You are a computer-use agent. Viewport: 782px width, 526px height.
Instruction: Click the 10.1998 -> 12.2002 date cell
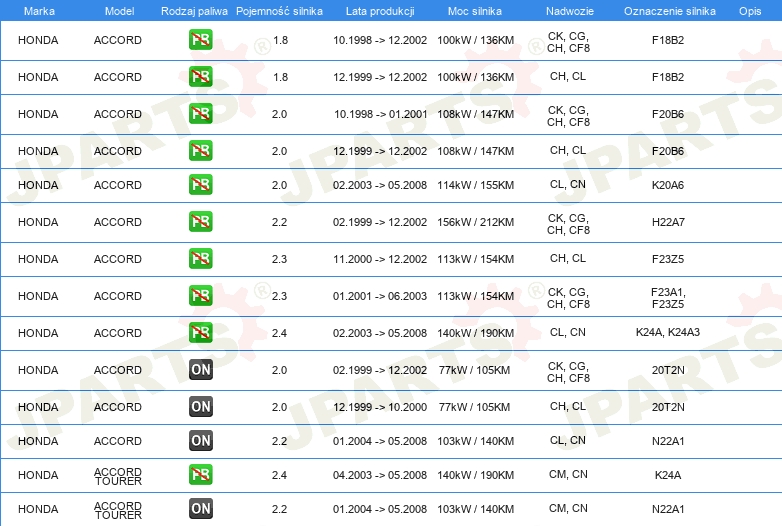[x=380, y=40]
